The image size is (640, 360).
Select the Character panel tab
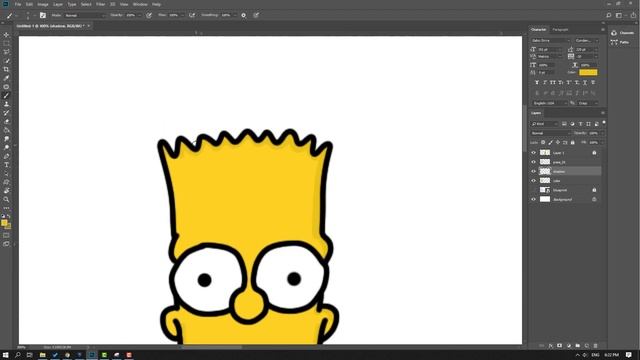[538, 30]
